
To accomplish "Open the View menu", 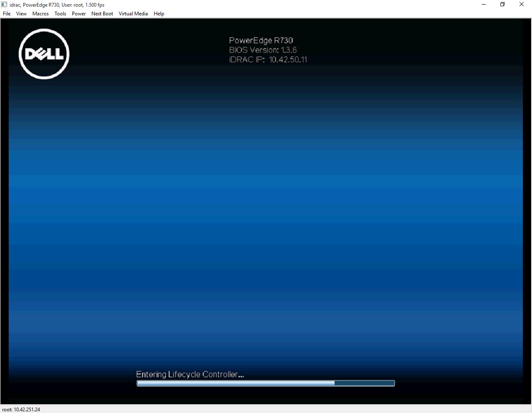I will click(x=21, y=14).
